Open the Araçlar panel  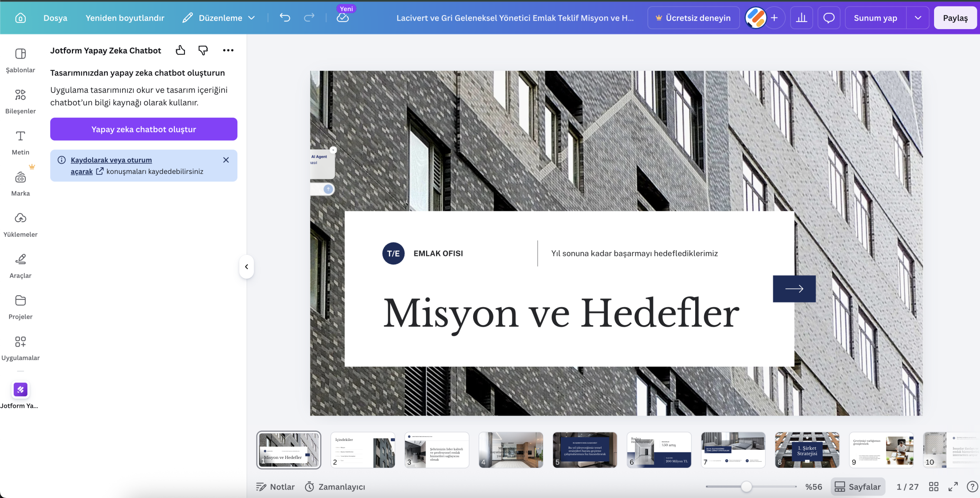tap(20, 265)
